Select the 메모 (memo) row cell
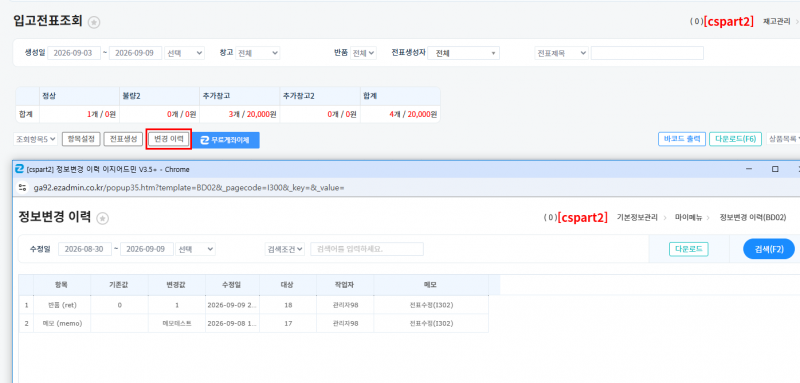800x383 pixels. 62,323
